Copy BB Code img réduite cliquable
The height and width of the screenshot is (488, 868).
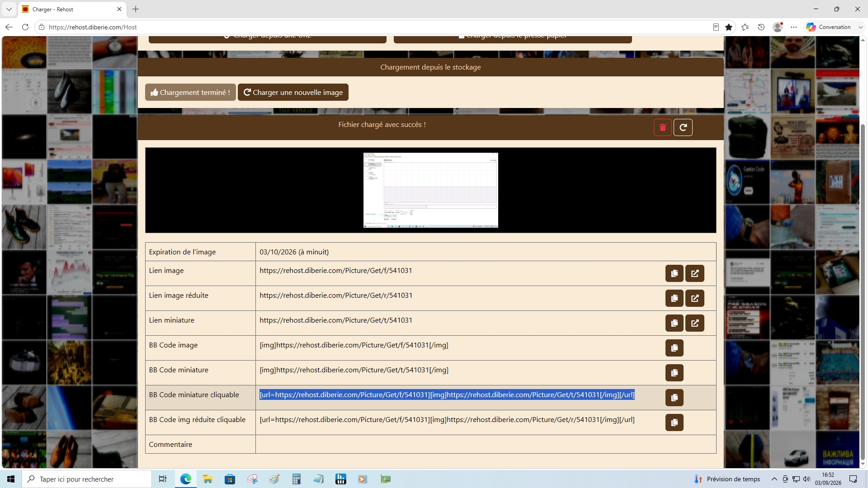674,422
